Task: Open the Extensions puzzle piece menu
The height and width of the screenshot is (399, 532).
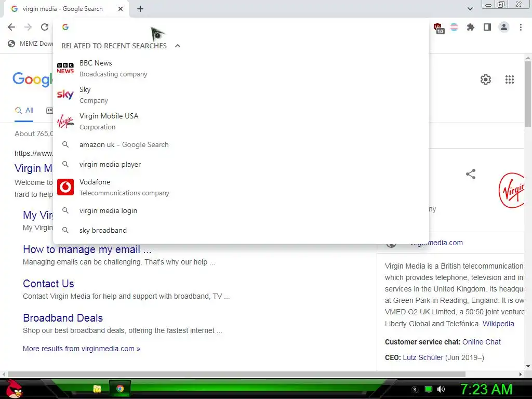Action: (x=471, y=27)
